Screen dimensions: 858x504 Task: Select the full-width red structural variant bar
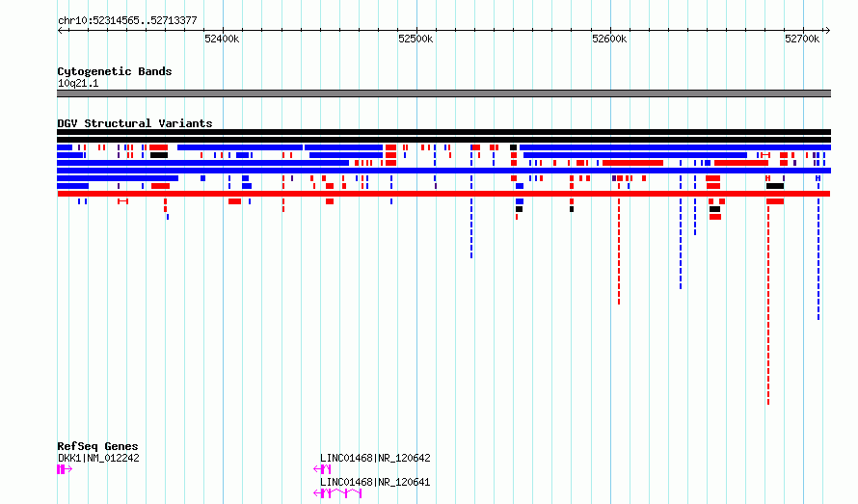pyautogui.click(x=443, y=194)
